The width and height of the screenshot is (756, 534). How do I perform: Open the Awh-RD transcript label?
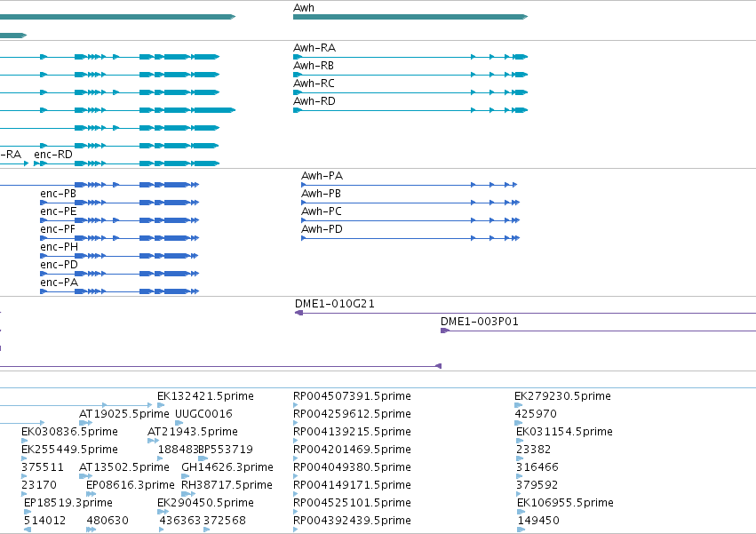314,101
